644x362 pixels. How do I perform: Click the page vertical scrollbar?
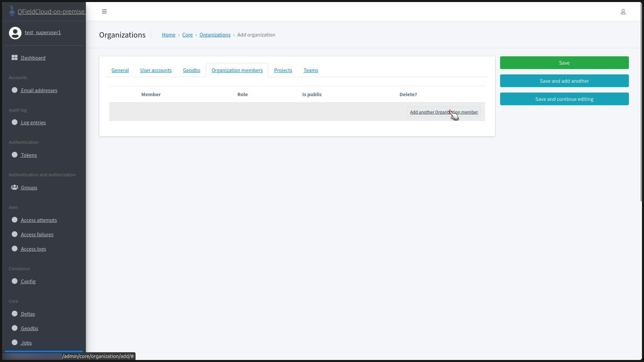coord(641,101)
